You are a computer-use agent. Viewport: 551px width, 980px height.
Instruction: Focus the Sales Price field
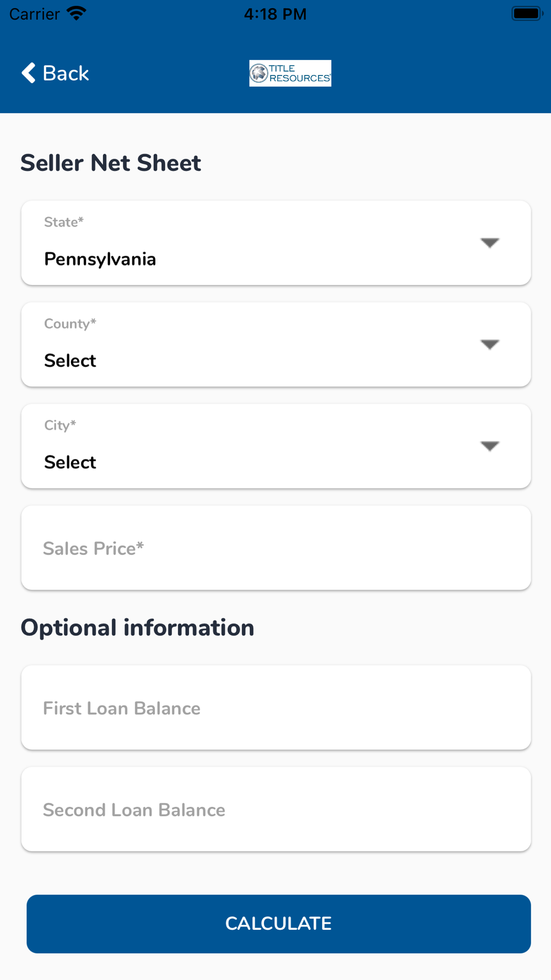pos(276,548)
